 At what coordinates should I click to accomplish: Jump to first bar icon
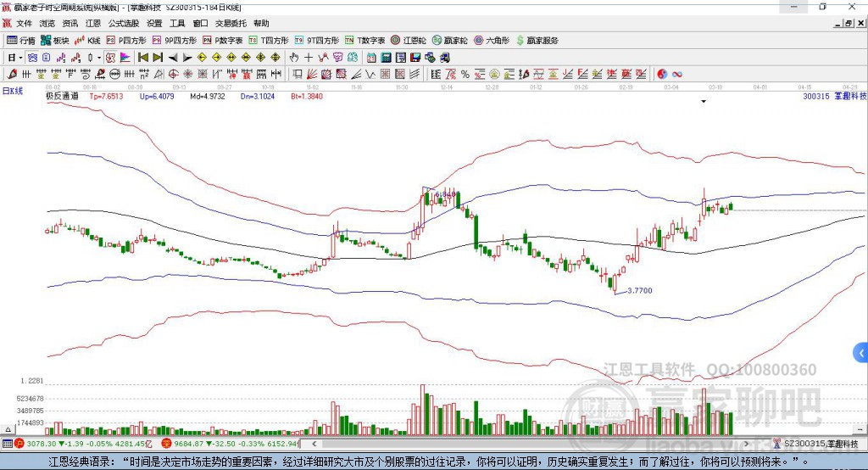[142, 57]
